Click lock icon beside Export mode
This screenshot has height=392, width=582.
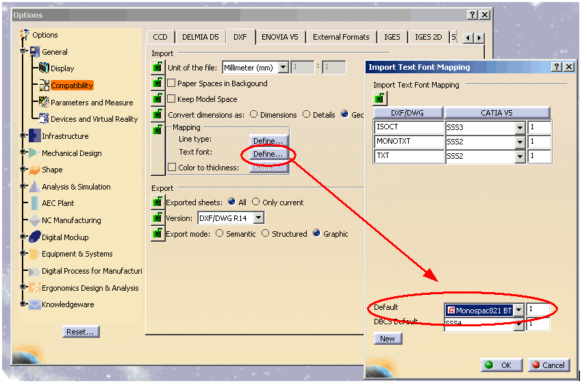coord(157,234)
